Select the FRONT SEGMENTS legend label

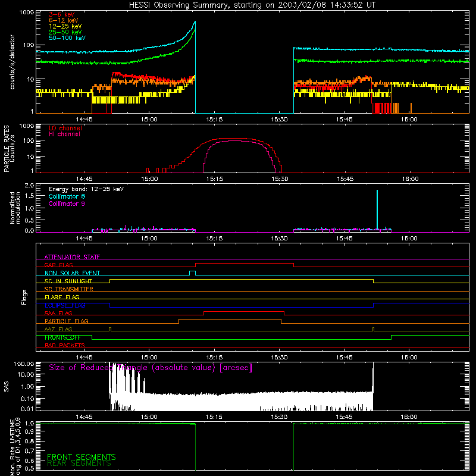[x=82, y=457]
